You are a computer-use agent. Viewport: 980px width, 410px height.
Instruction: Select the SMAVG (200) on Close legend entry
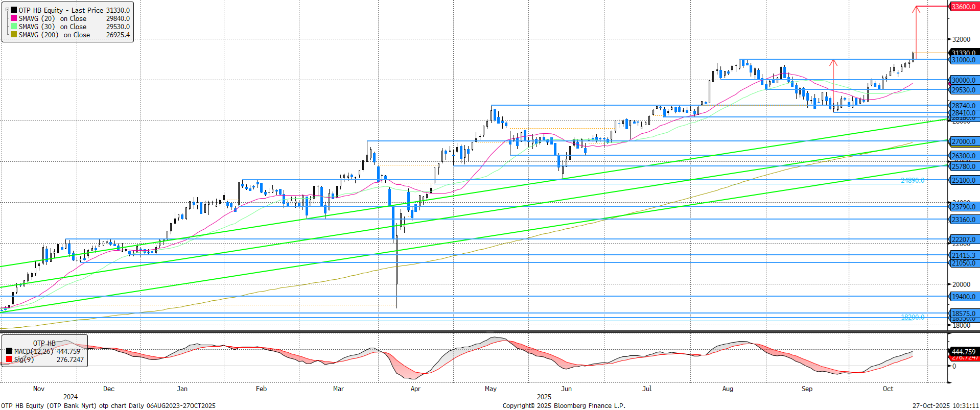54,35
